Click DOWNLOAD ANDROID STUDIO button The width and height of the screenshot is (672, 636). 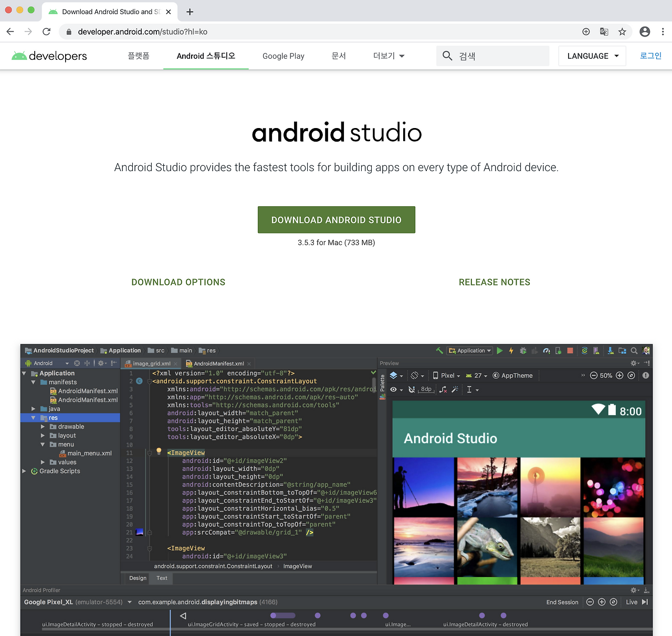(337, 220)
